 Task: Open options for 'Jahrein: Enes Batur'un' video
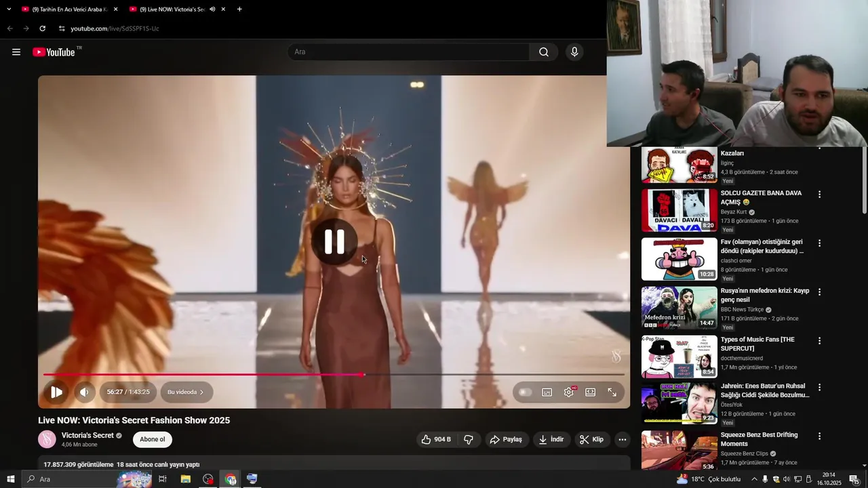coord(819,388)
